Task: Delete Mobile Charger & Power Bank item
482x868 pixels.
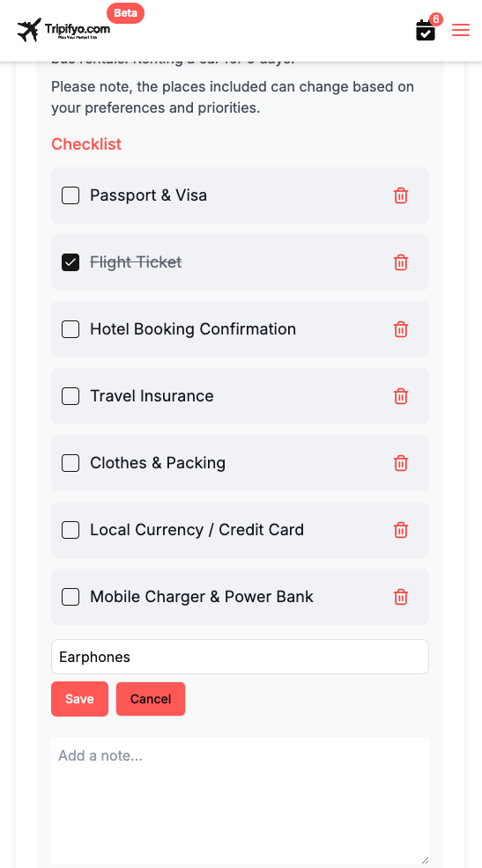Action: pyautogui.click(x=401, y=597)
